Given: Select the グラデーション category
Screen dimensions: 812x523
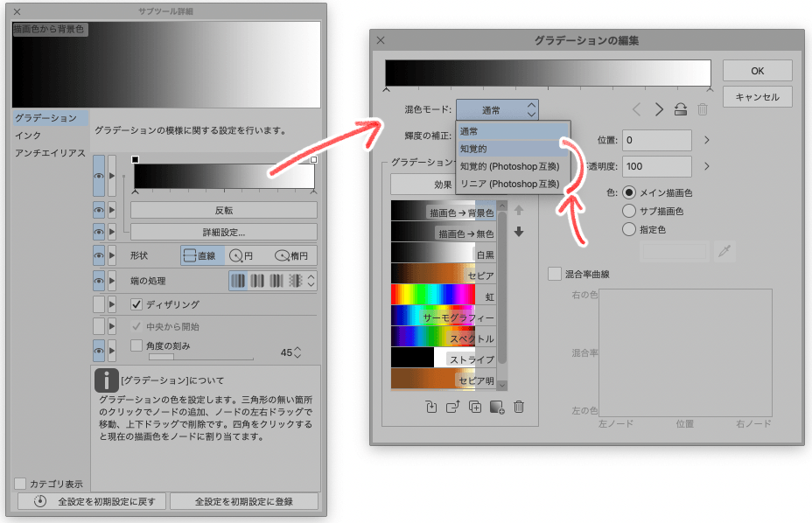Looking at the screenshot, I should point(50,118).
